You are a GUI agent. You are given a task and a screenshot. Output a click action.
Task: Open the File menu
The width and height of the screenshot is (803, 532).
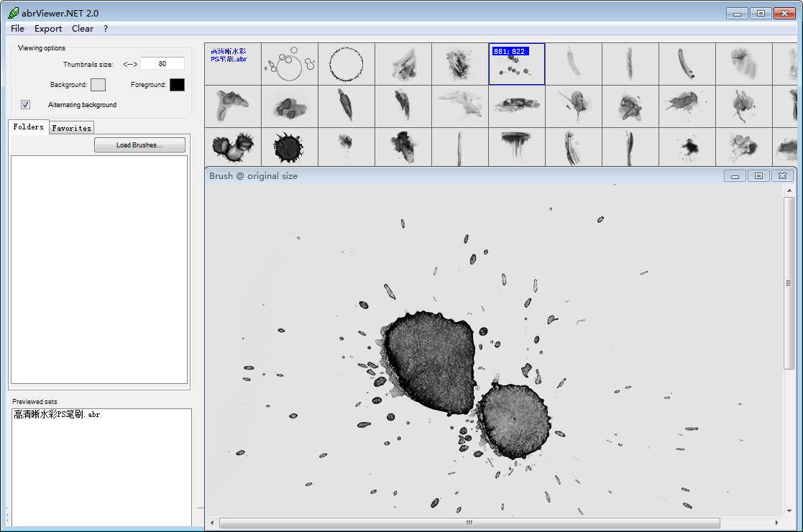(17, 29)
